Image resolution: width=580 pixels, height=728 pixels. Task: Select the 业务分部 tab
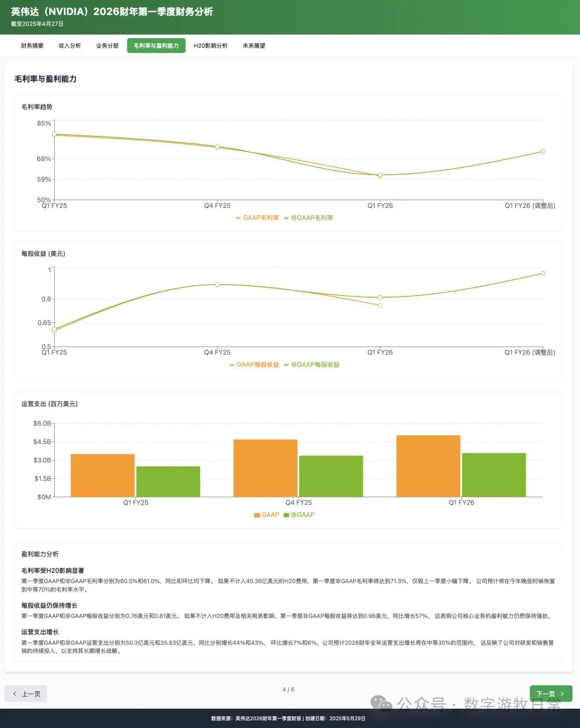[x=107, y=46]
